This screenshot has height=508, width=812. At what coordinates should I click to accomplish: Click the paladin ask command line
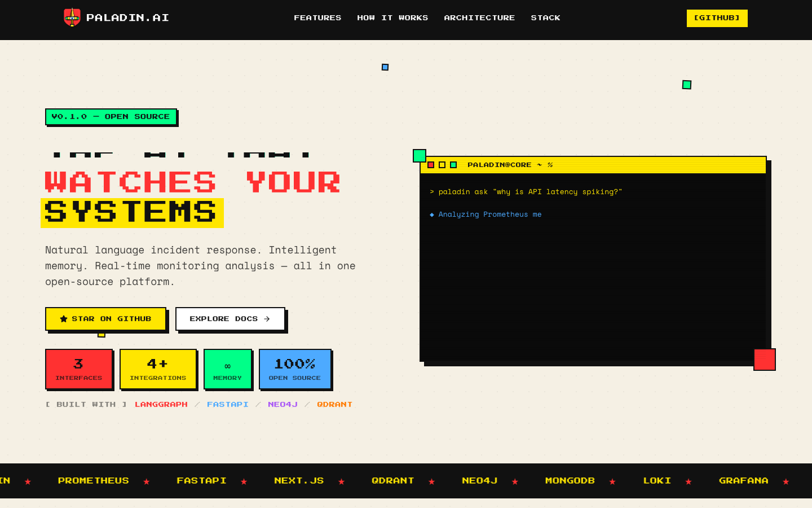click(x=526, y=192)
